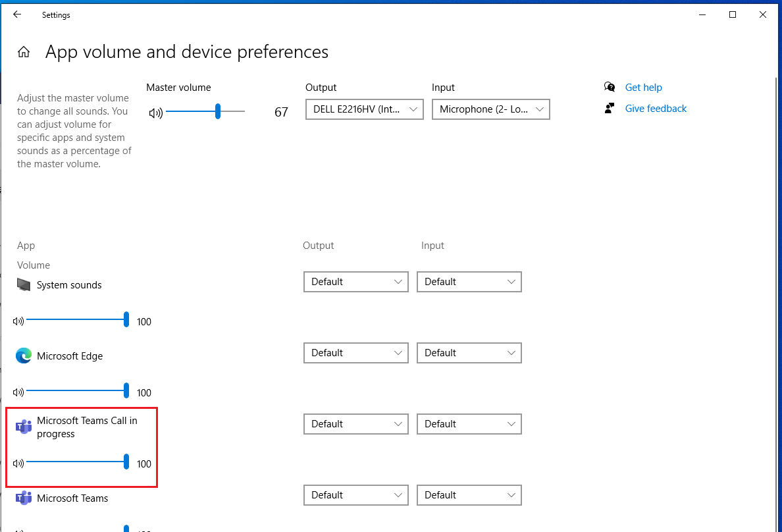Click the Give feedback person icon
782x532 pixels.
click(610, 108)
